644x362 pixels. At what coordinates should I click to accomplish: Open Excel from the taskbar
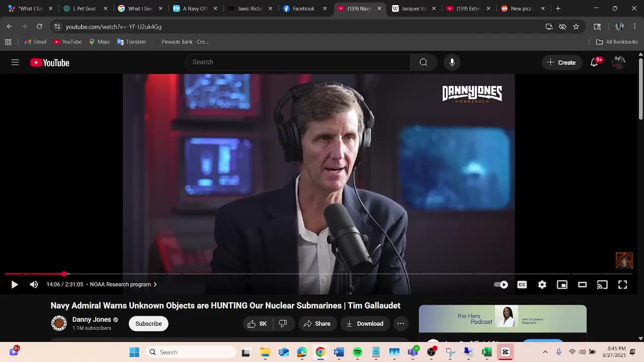[x=487, y=352]
